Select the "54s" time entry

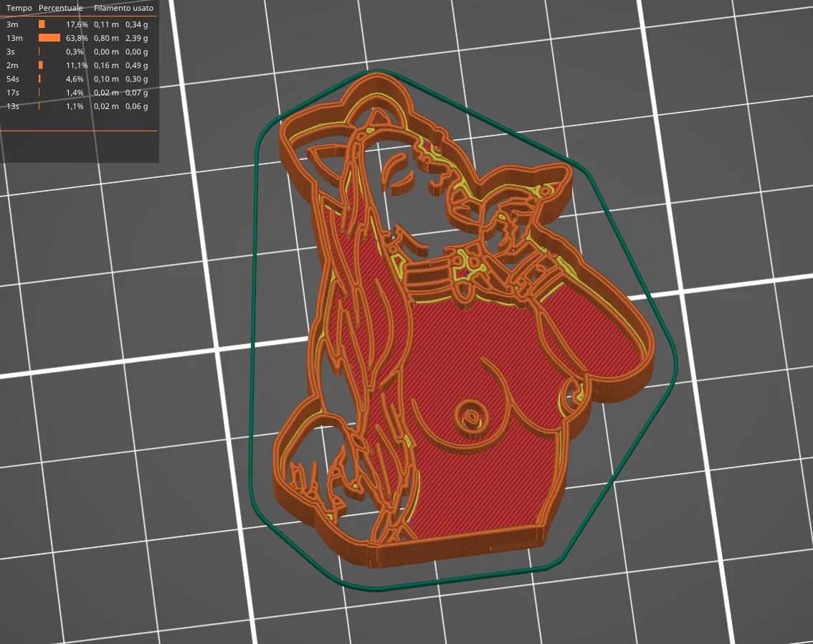12,79
